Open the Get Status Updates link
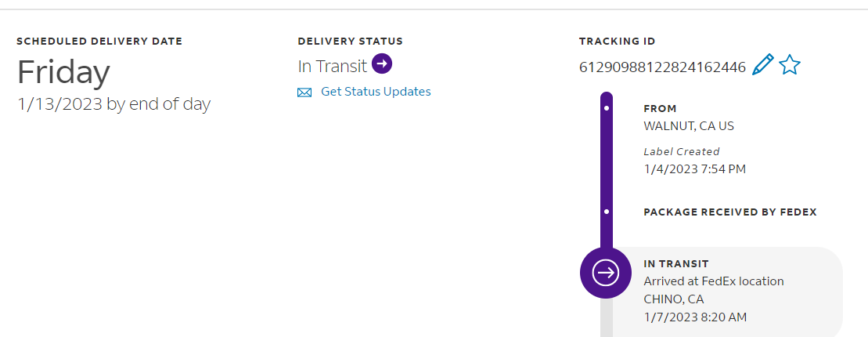 pyautogui.click(x=376, y=92)
